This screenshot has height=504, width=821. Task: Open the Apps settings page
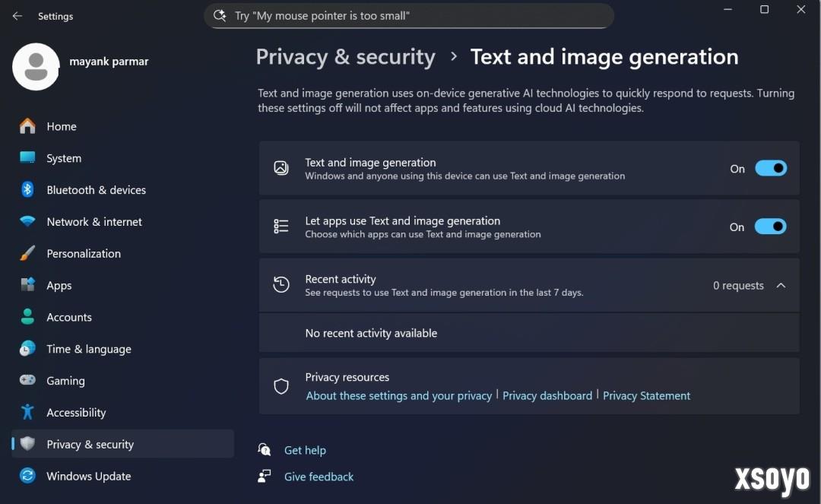coord(59,286)
